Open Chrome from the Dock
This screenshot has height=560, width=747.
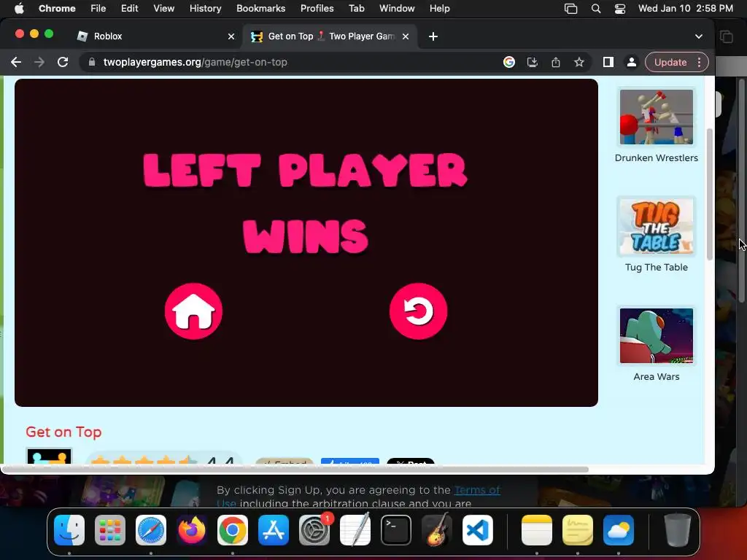tap(233, 530)
